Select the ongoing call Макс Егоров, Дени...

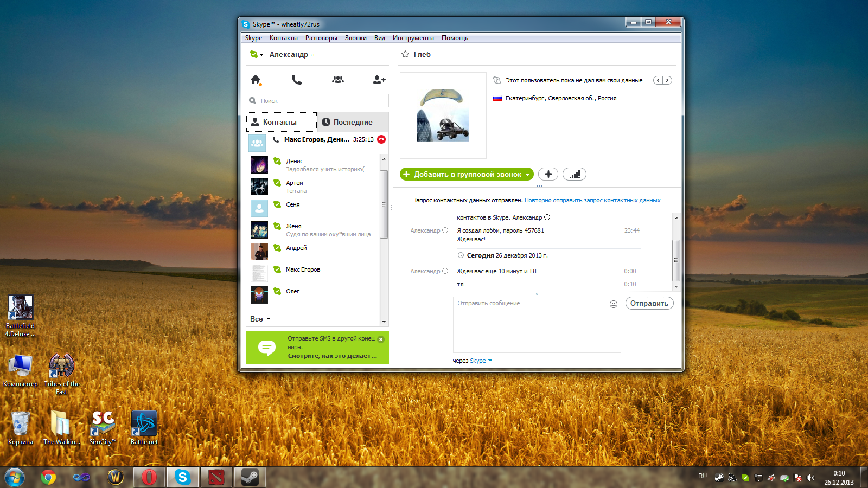tap(317, 140)
